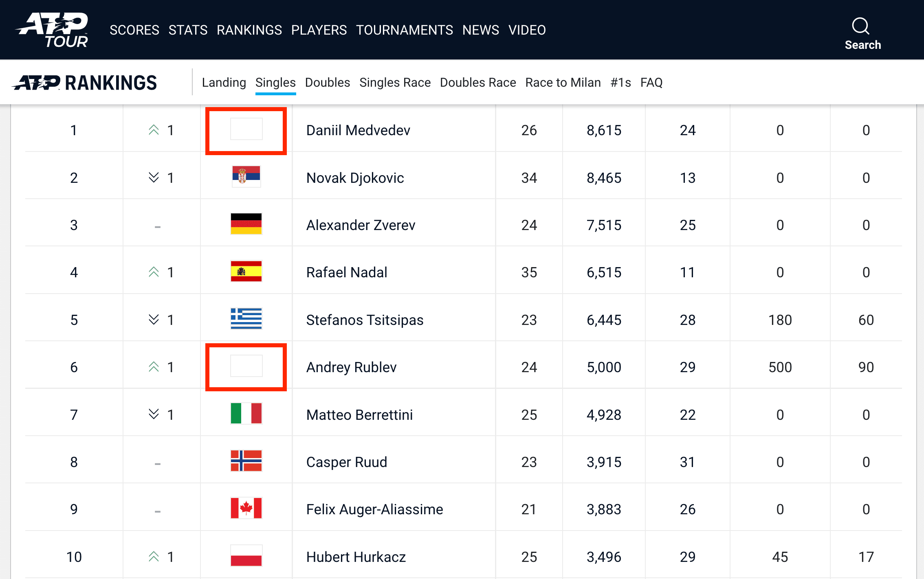Image resolution: width=924 pixels, height=579 pixels.
Task: Click down-arrow move icon in Berrettini row
Action: (154, 415)
